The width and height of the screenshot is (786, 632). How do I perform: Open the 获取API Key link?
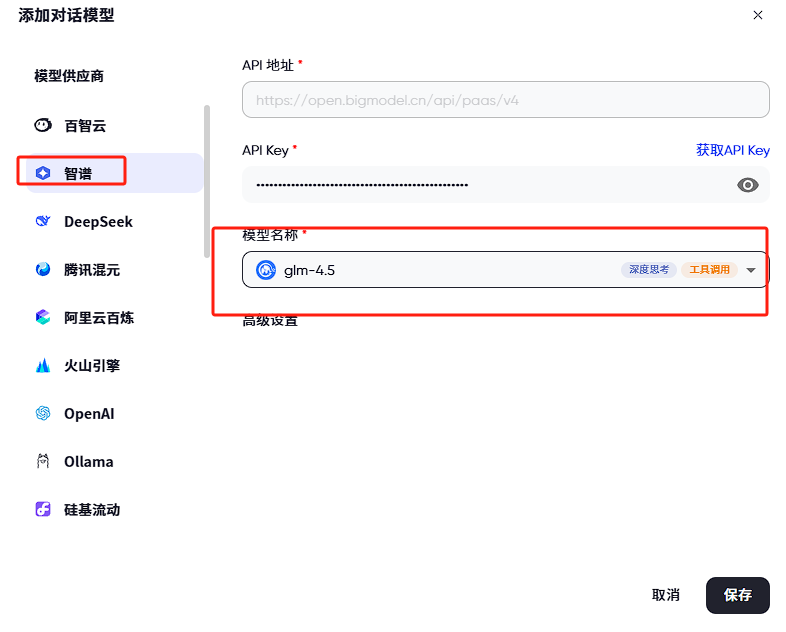732,150
